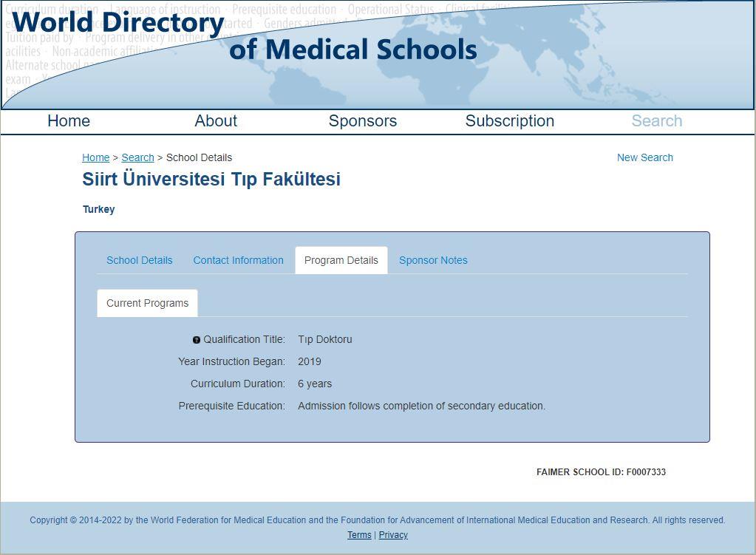Click the Prerequisite Education label
Screen dimensions: 756x555
[x=232, y=406]
